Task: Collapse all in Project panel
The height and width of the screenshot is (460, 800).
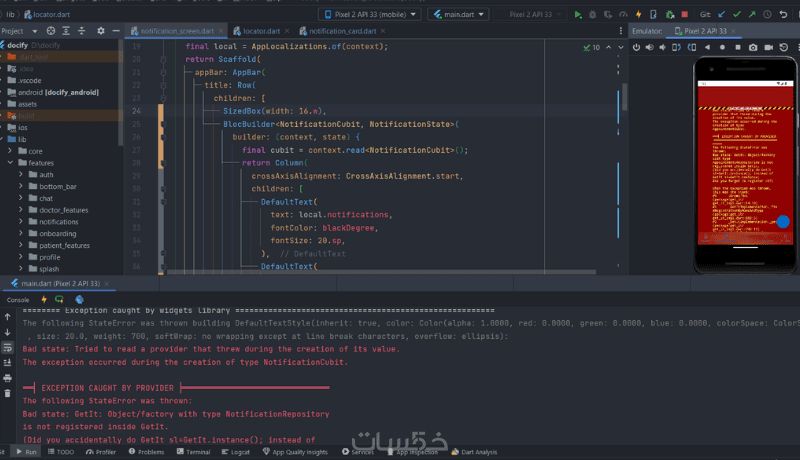Action: pos(81,31)
